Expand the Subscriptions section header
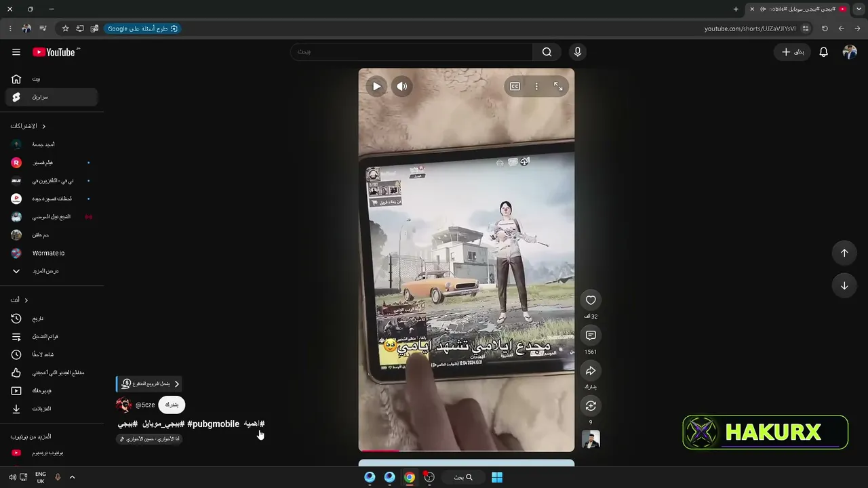The height and width of the screenshot is (488, 868). [x=28, y=127]
